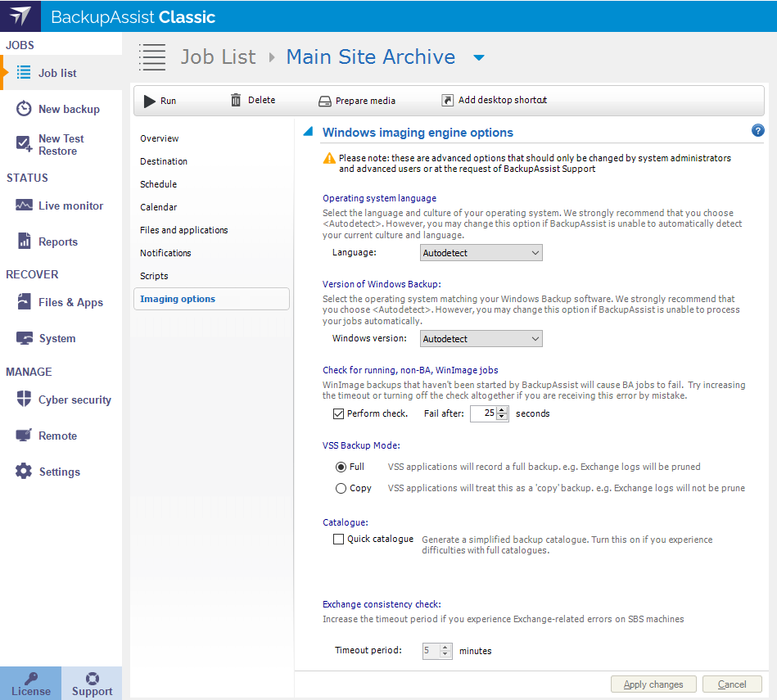Open the Notifications tab
Image resolution: width=777 pixels, height=700 pixels.
click(x=165, y=253)
